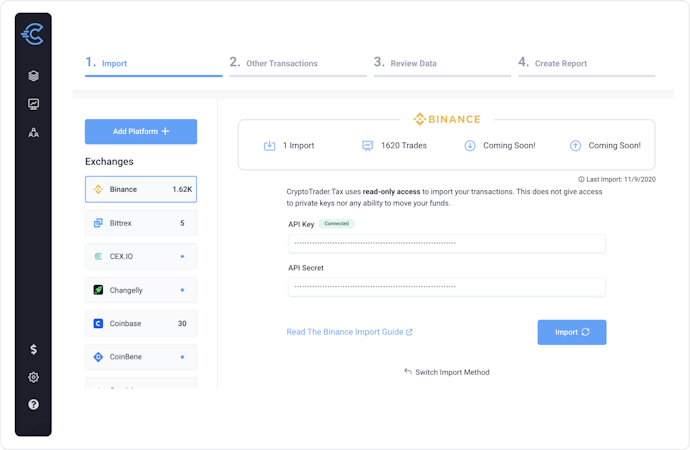Click the trades chart icon beside 1620 Trades
The image size is (690, 450).
tap(367, 146)
